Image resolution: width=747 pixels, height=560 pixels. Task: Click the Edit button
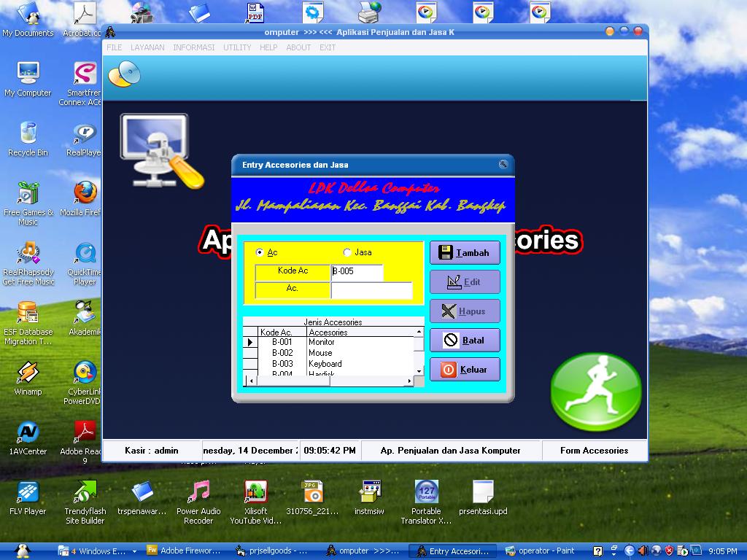point(465,282)
